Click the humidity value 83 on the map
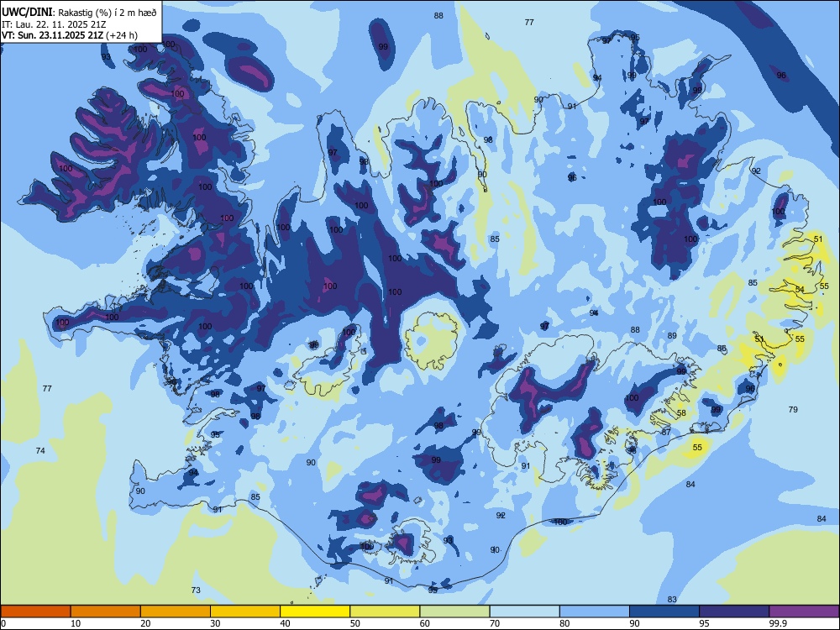Screen dimensions: 840x630 click(x=672, y=599)
